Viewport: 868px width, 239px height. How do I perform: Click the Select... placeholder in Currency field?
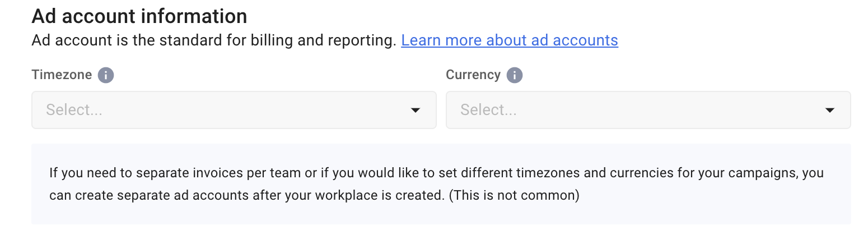click(x=488, y=110)
